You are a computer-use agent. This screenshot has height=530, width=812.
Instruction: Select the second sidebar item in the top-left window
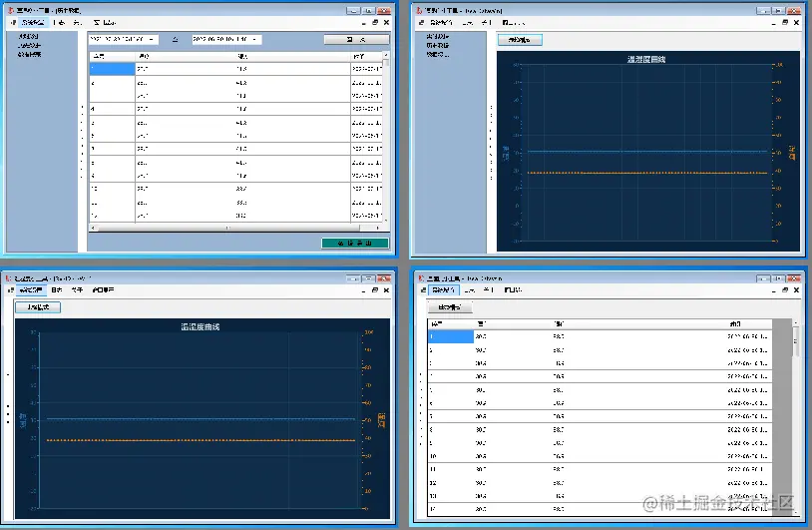29,45
